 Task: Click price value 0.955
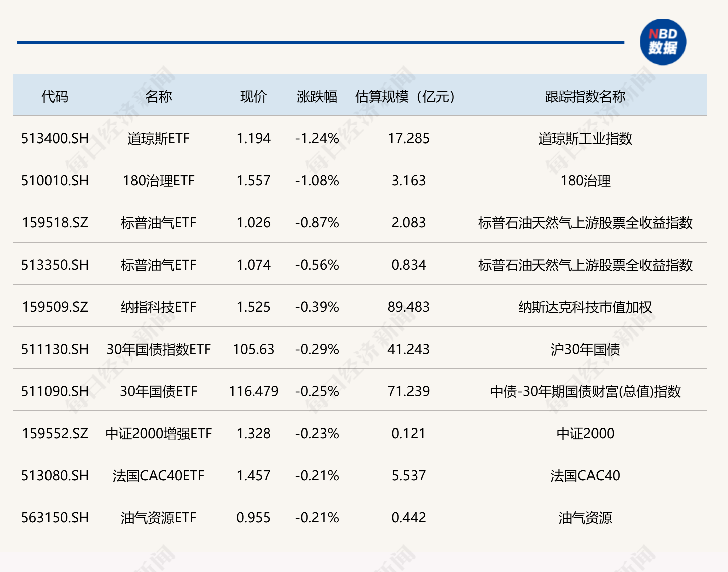[x=253, y=518]
